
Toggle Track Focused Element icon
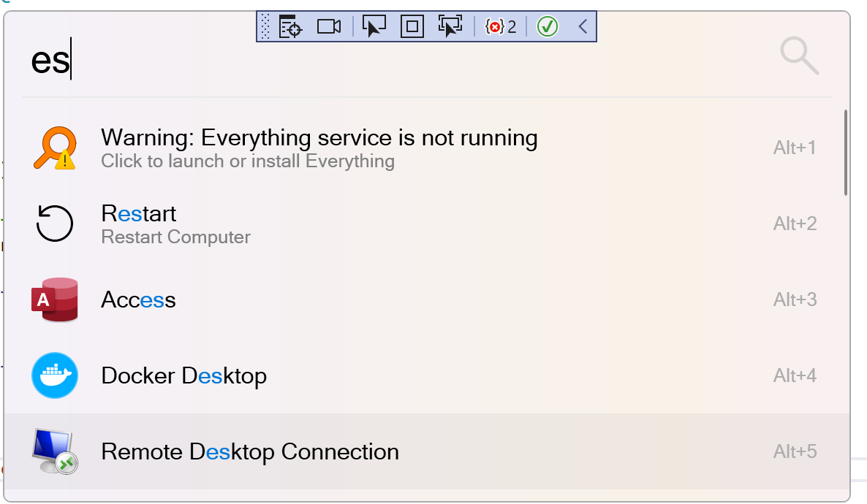point(450,26)
